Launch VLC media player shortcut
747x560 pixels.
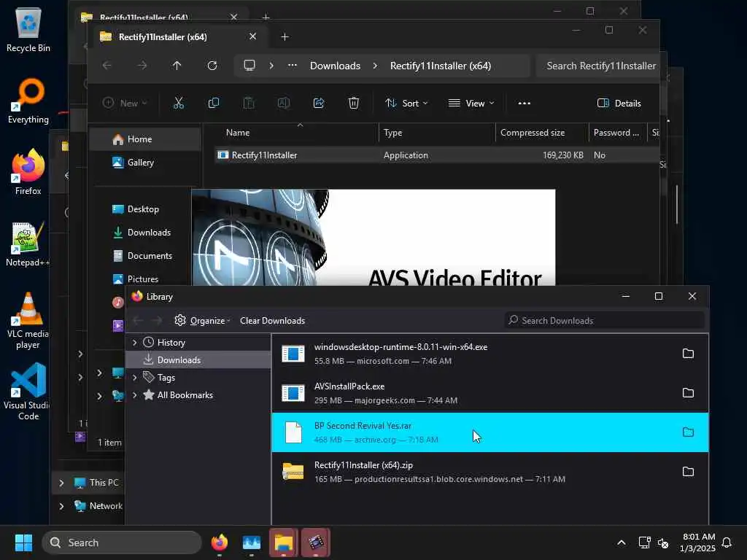[28, 321]
